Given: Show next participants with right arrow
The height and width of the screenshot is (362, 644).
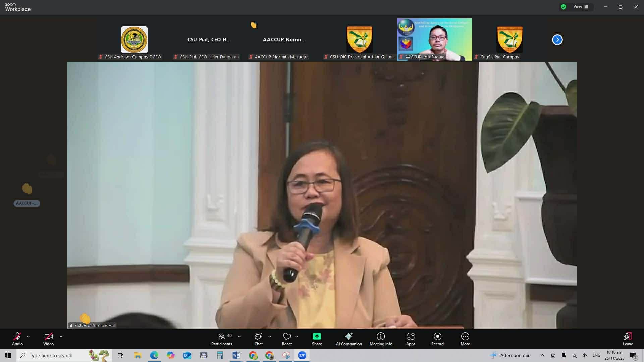Looking at the screenshot, I should point(557,40).
